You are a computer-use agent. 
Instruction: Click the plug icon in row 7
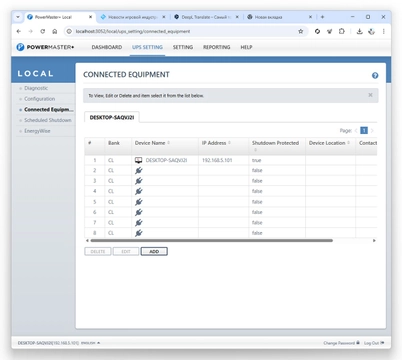point(139,223)
